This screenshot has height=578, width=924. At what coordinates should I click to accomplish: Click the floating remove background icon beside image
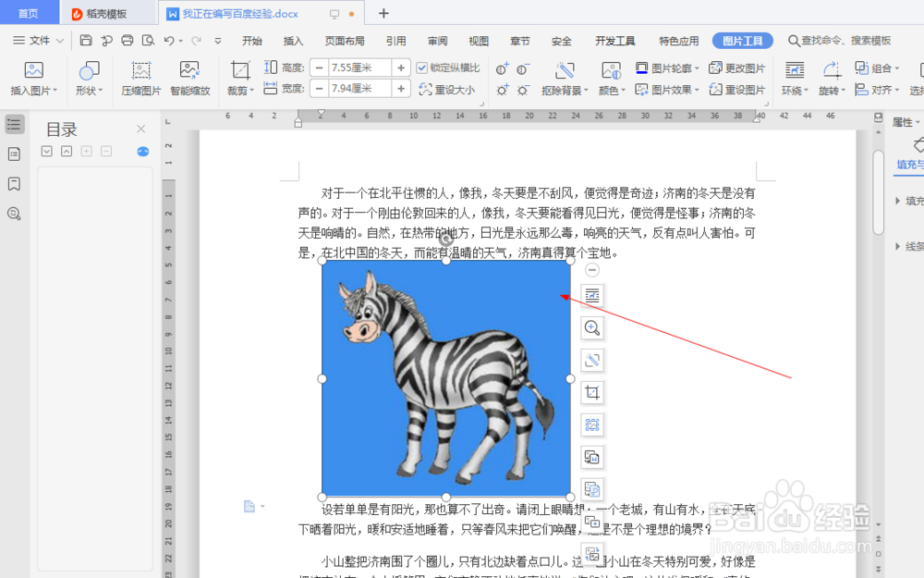(592, 360)
